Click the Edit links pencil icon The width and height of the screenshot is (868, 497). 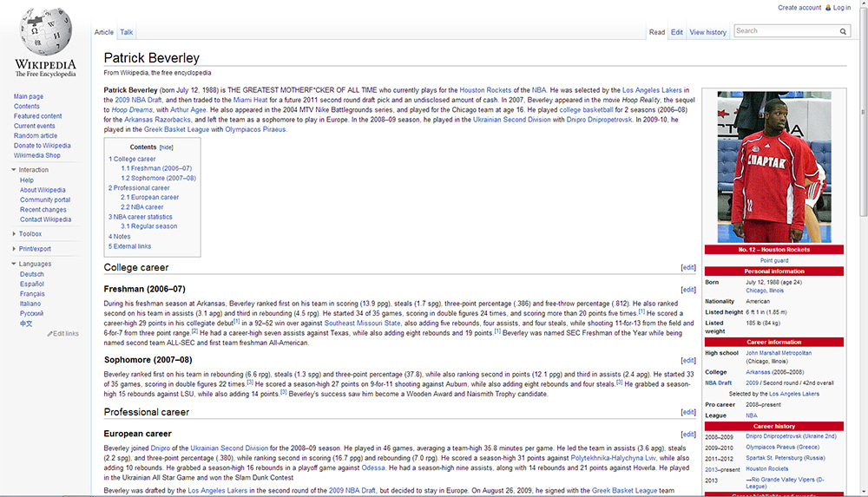[x=49, y=334]
